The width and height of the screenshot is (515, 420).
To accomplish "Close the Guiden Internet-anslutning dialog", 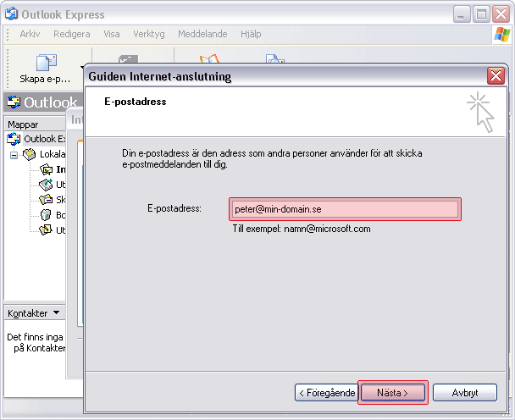I will point(496,76).
